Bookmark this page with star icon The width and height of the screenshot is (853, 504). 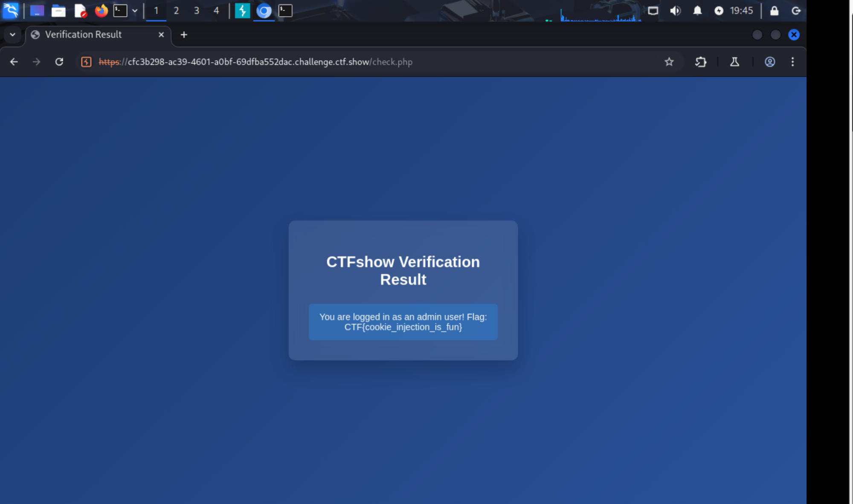669,62
